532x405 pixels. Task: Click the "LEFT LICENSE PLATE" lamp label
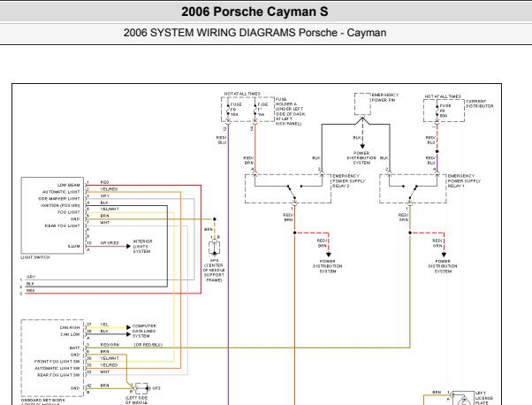pyautogui.click(x=484, y=398)
